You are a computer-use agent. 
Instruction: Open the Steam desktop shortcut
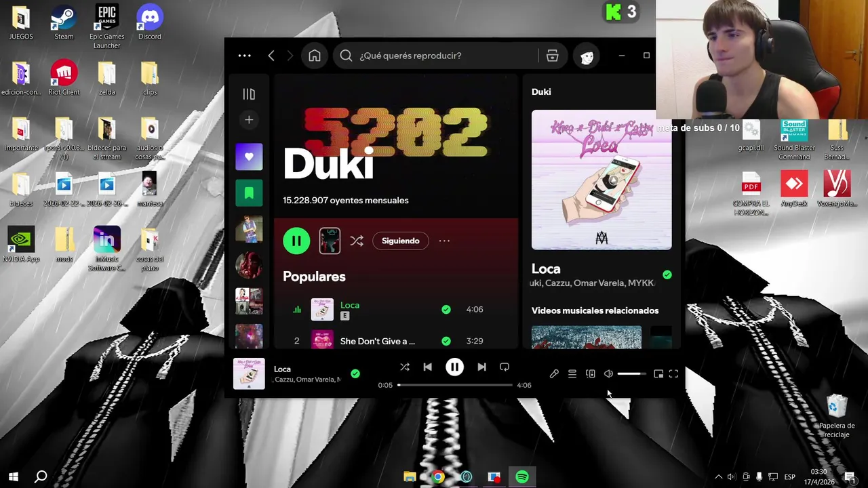coord(64,23)
